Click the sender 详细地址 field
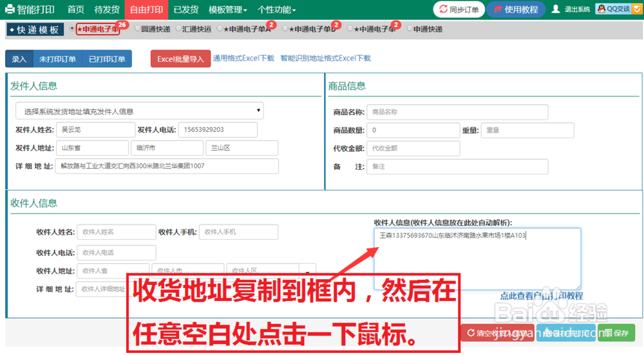This screenshot has height=355, width=644. pos(167,166)
